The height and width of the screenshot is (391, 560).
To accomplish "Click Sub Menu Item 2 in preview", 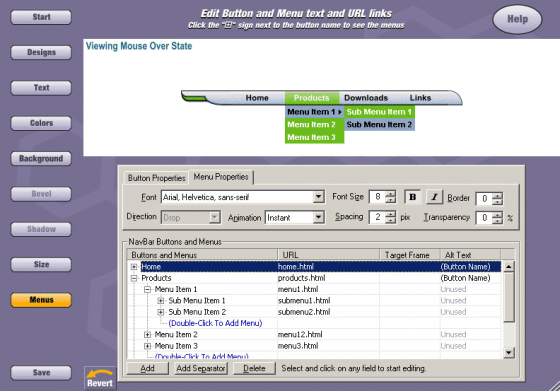I will 379,125.
